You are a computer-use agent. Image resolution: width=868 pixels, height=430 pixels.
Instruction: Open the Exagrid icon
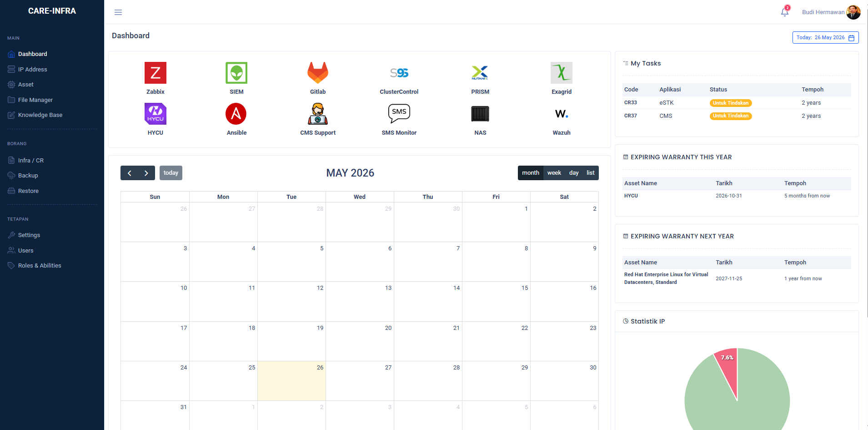[x=562, y=73]
